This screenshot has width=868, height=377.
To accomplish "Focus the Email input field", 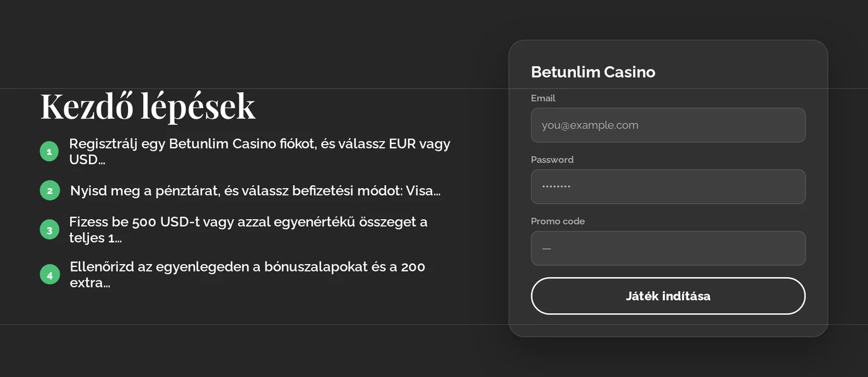I will [x=668, y=125].
